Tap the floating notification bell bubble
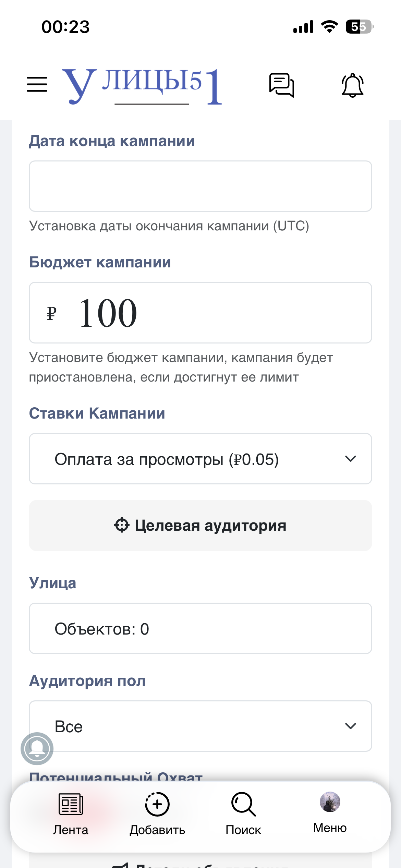Image resolution: width=401 pixels, height=868 pixels. click(x=37, y=749)
